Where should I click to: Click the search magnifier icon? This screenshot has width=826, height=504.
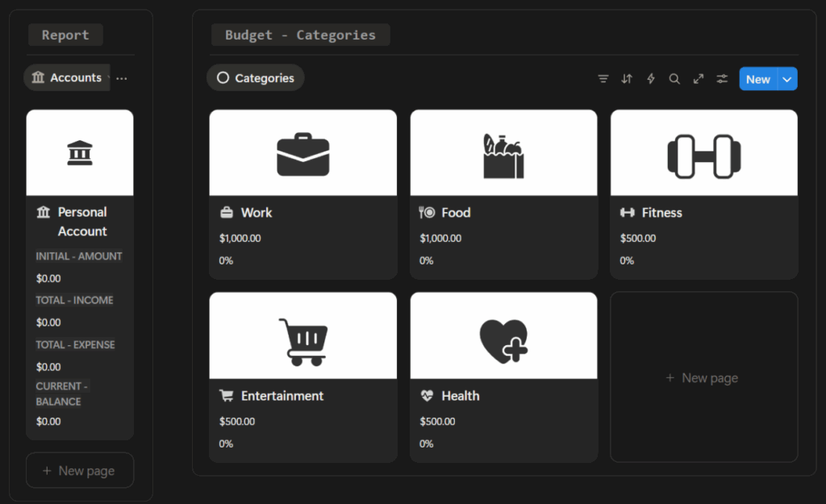tap(674, 79)
